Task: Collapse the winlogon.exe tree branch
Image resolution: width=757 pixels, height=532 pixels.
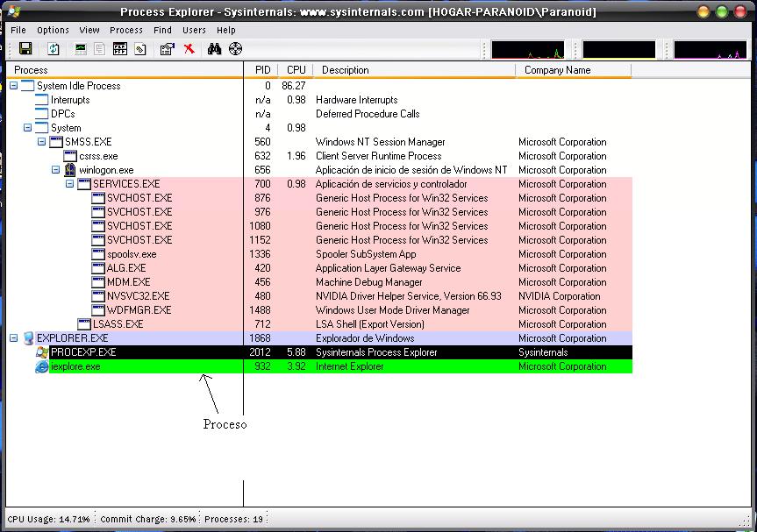Action: [x=56, y=170]
